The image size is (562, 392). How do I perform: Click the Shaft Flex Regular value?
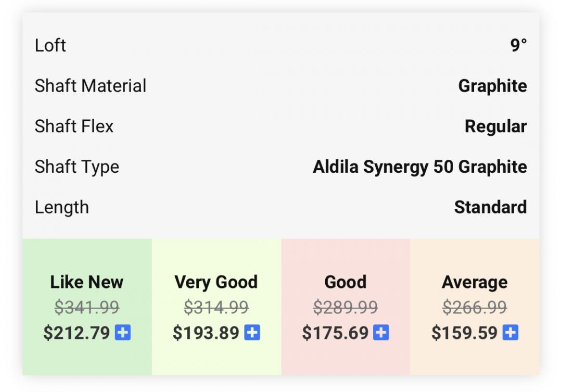pyautogui.click(x=495, y=127)
